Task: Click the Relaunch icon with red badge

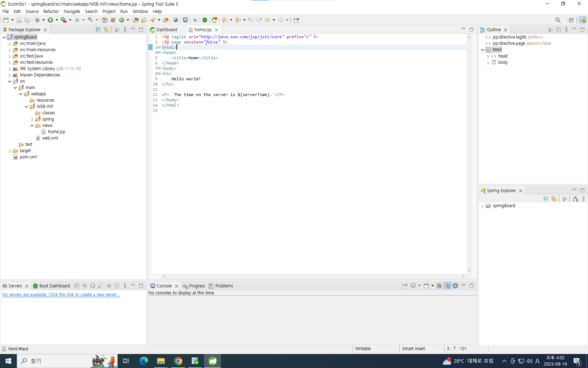Action: (x=215, y=20)
